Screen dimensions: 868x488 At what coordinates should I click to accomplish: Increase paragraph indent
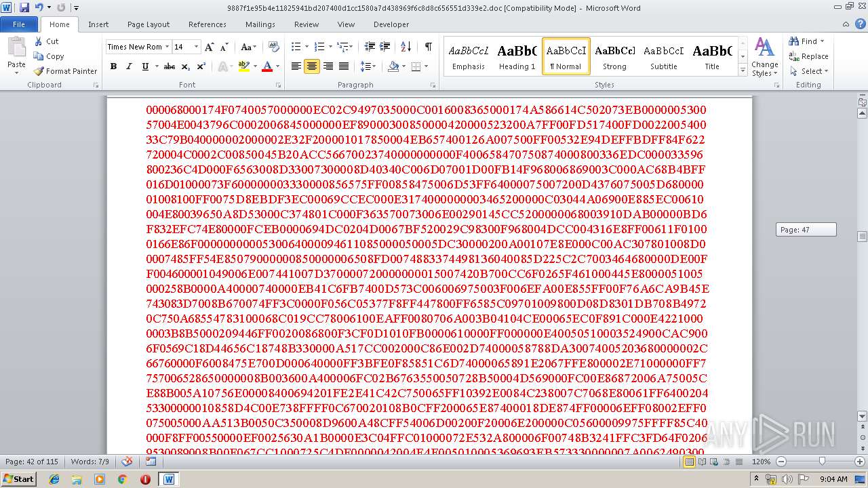385,47
